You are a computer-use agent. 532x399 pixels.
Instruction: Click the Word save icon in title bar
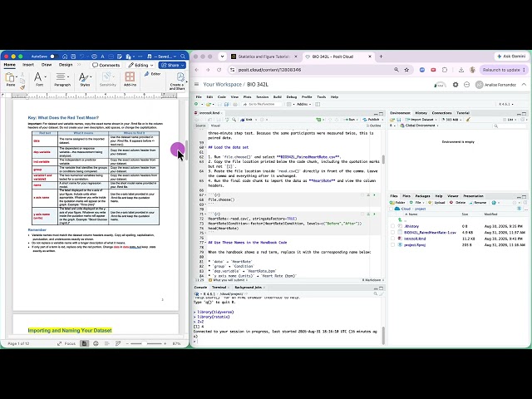point(73,57)
